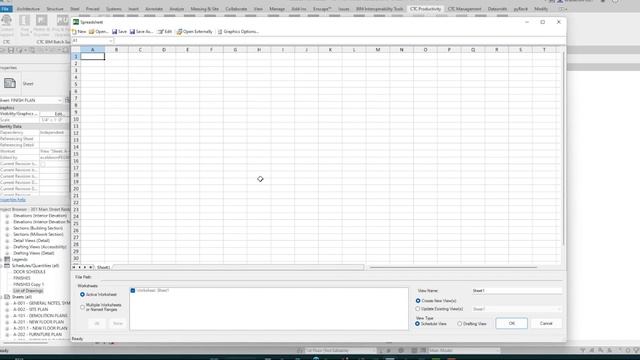This screenshot has height=360, width=640.
Task: Click Cancel in the Spreadsheet dialog
Action: click(546, 323)
